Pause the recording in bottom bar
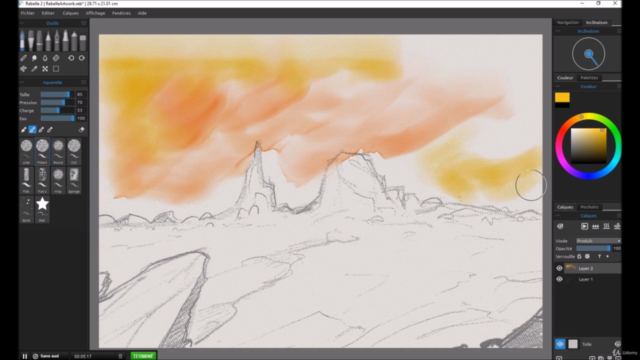Screen dimensions: 640x360 [24, 356]
